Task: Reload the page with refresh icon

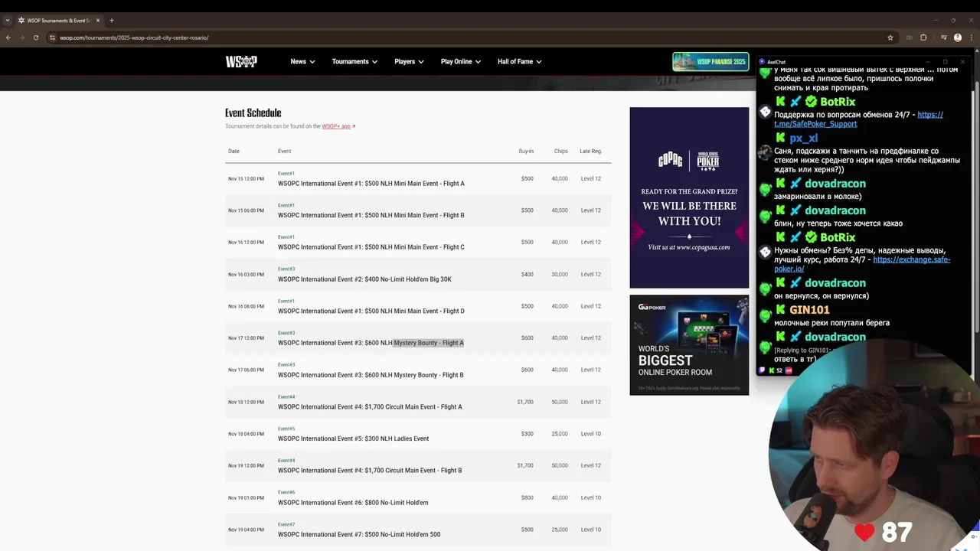Action: coord(36,37)
